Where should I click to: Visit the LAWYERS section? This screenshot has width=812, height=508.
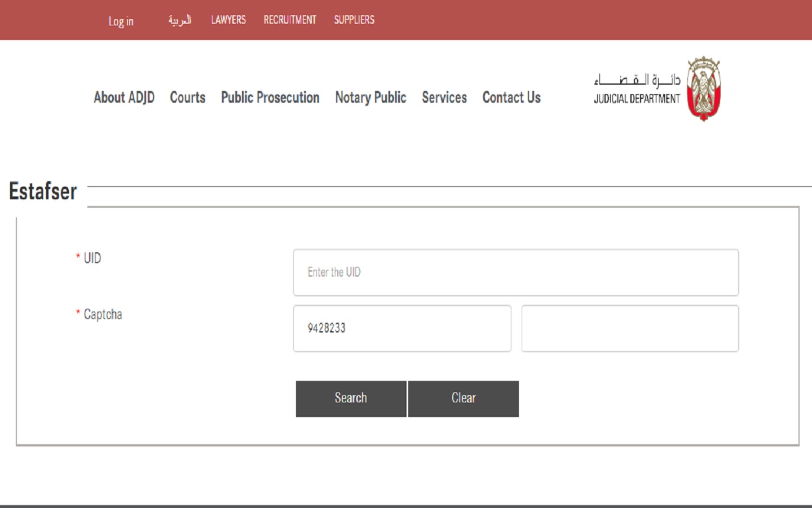pos(228,20)
